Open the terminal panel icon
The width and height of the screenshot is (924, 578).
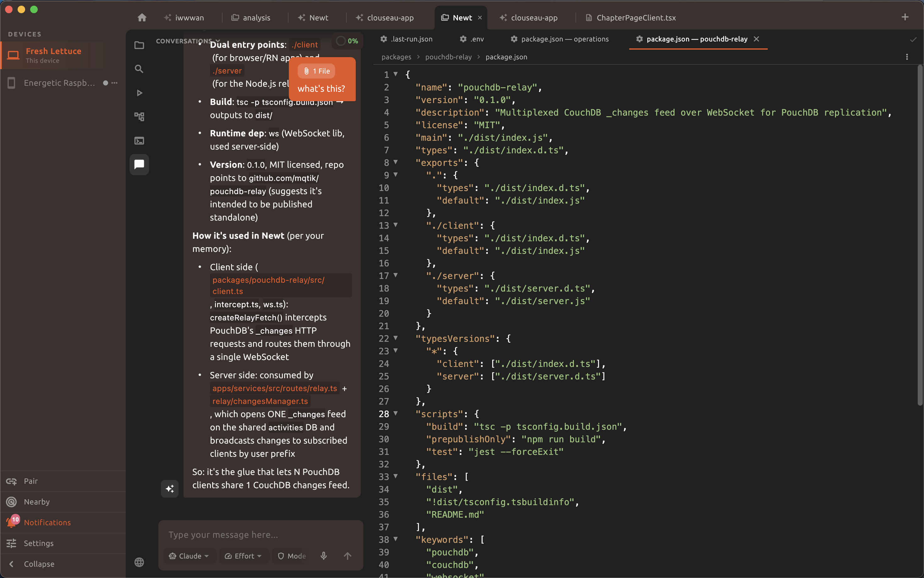(139, 141)
